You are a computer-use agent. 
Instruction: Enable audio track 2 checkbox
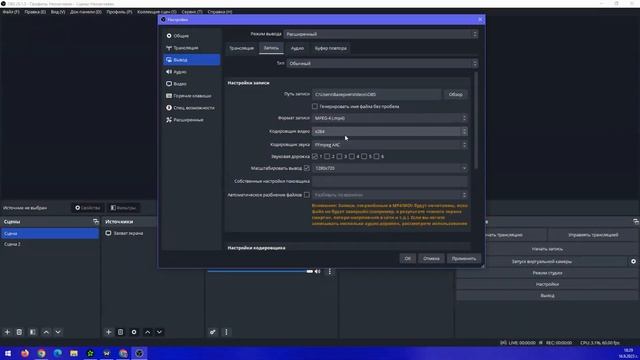point(327,156)
